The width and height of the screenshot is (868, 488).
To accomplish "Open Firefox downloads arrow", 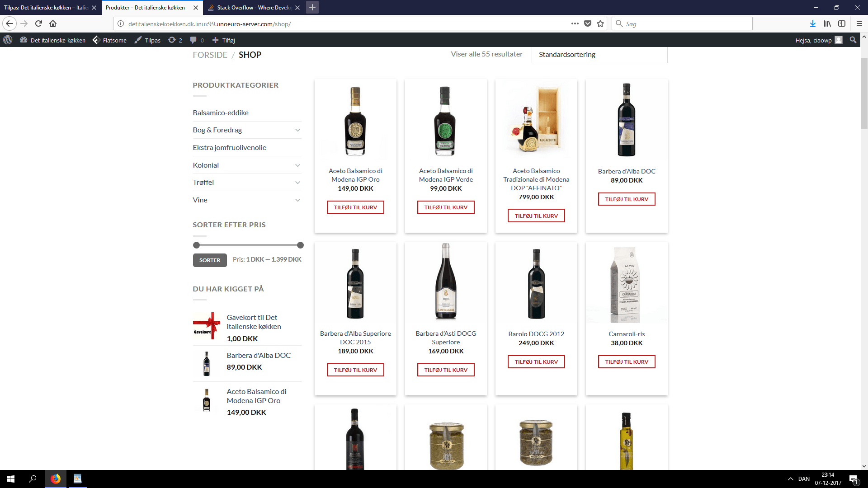I will [812, 23].
